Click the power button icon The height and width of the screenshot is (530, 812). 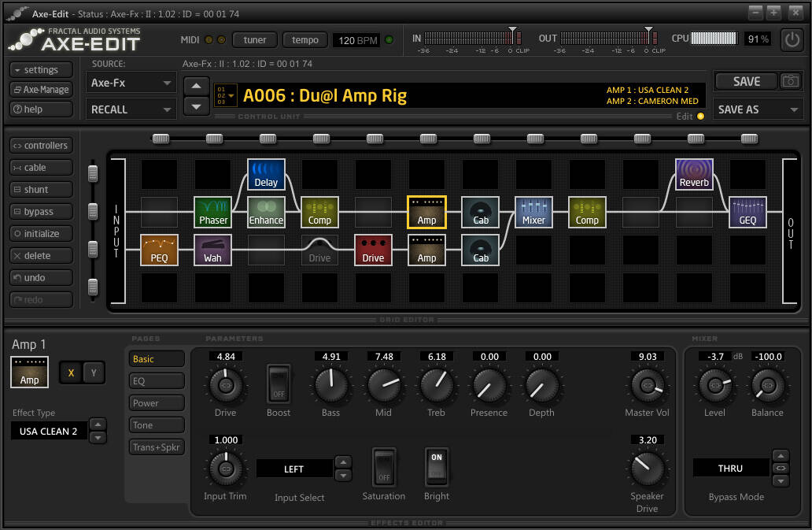click(x=792, y=39)
